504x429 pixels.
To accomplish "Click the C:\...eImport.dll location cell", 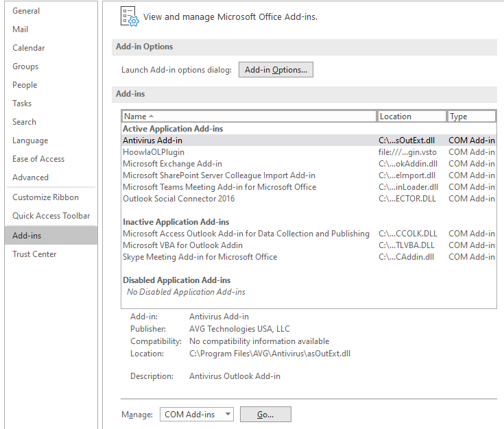I will click(x=407, y=175).
